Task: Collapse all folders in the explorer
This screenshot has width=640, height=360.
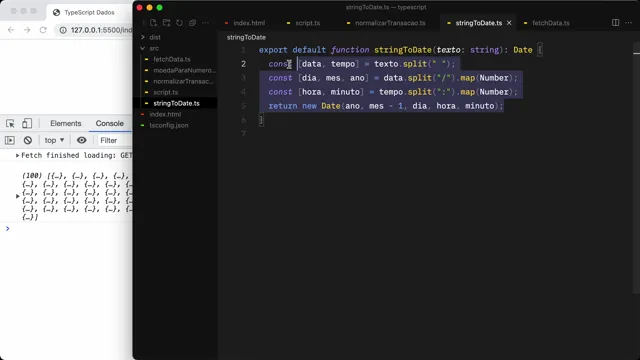Action: click(192, 23)
